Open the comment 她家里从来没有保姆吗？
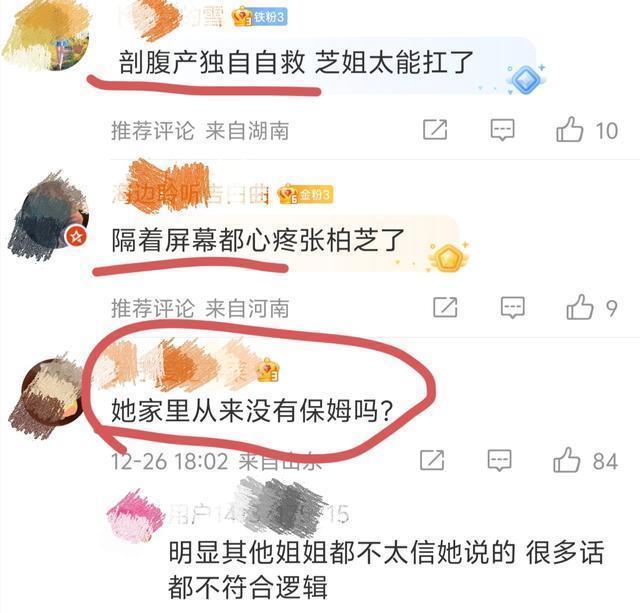The height and width of the screenshot is (613, 640). [x=252, y=411]
